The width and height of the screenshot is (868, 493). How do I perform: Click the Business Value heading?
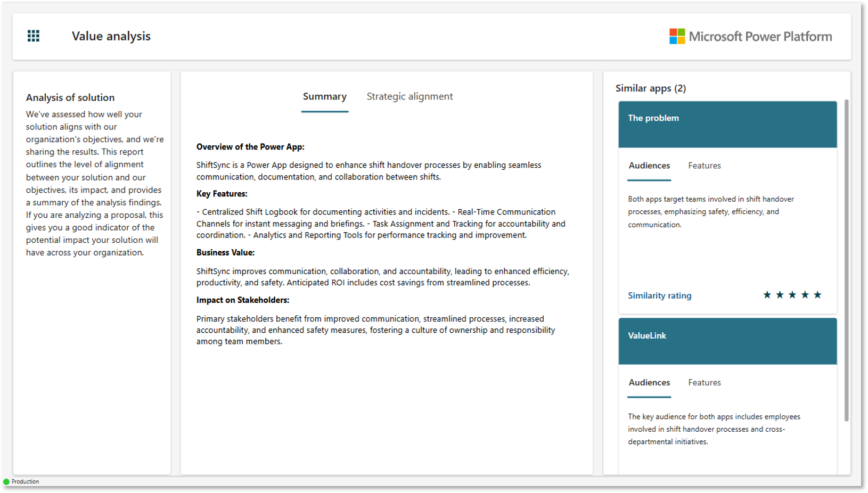[225, 252]
